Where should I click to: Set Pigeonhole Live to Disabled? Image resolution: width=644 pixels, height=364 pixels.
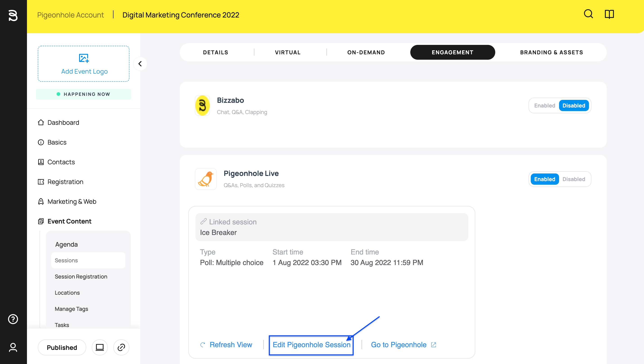pyautogui.click(x=574, y=179)
